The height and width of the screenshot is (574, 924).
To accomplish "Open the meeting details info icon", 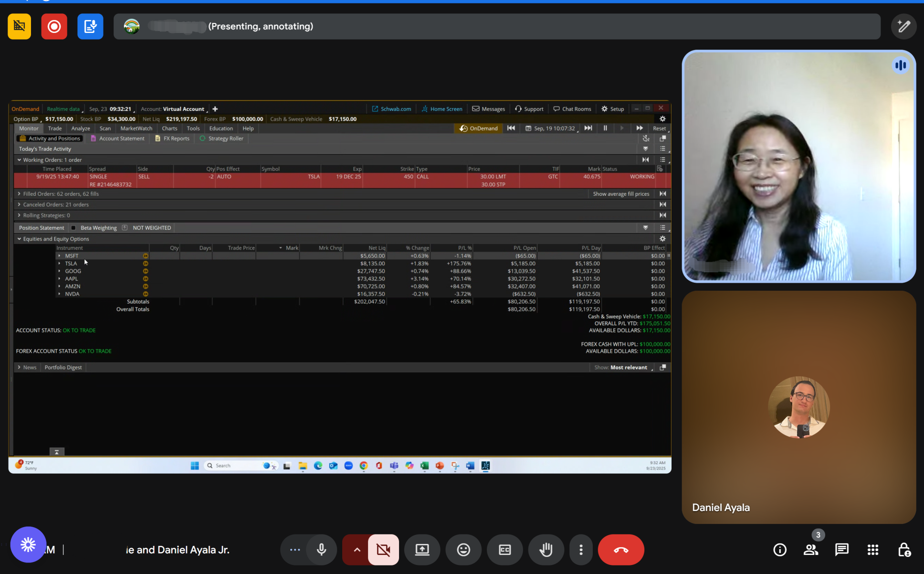I will (779, 550).
